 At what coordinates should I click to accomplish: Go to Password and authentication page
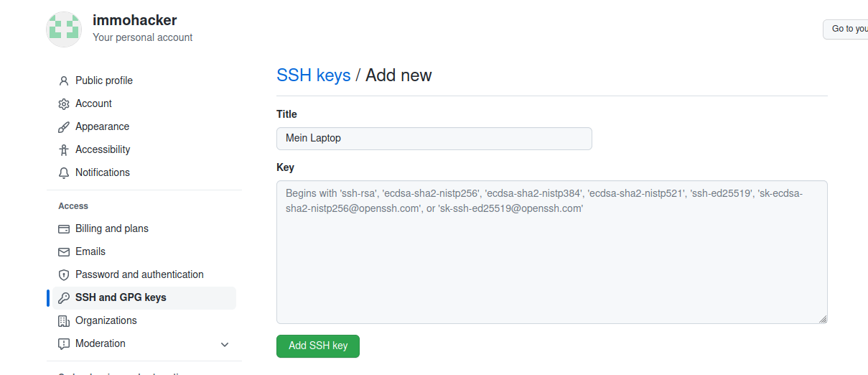coord(139,274)
